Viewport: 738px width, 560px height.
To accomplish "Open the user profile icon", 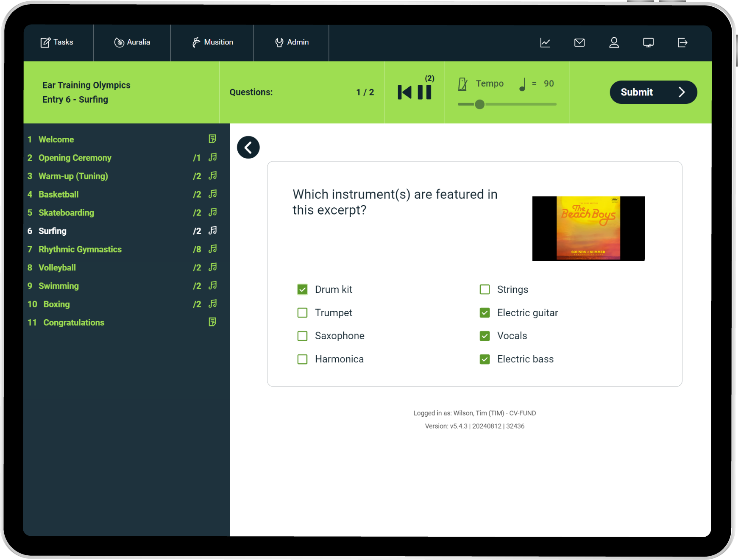I will (614, 42).
